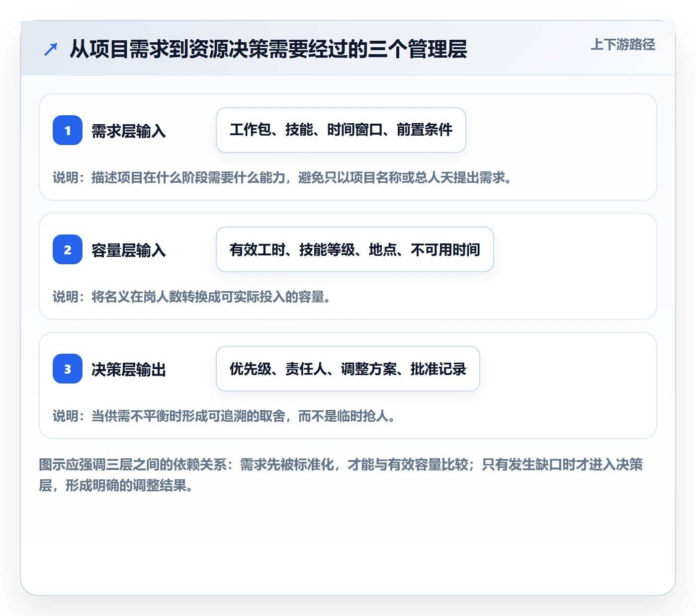Click the 优先级、责任人、调整方案、批准记录 box
The width and height of the screenshot is (696, 616).
(x=348, y=369)
